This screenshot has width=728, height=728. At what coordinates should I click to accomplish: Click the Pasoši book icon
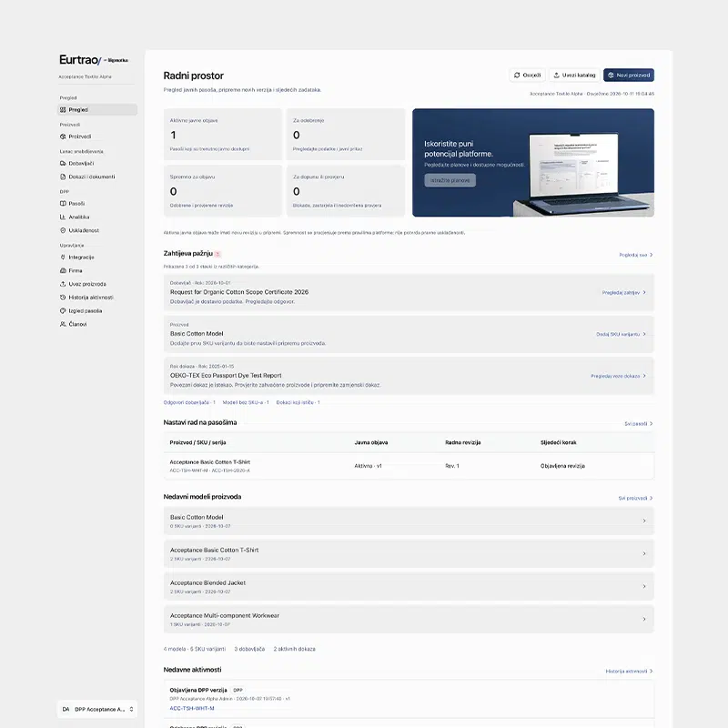(x=63, y=203)
